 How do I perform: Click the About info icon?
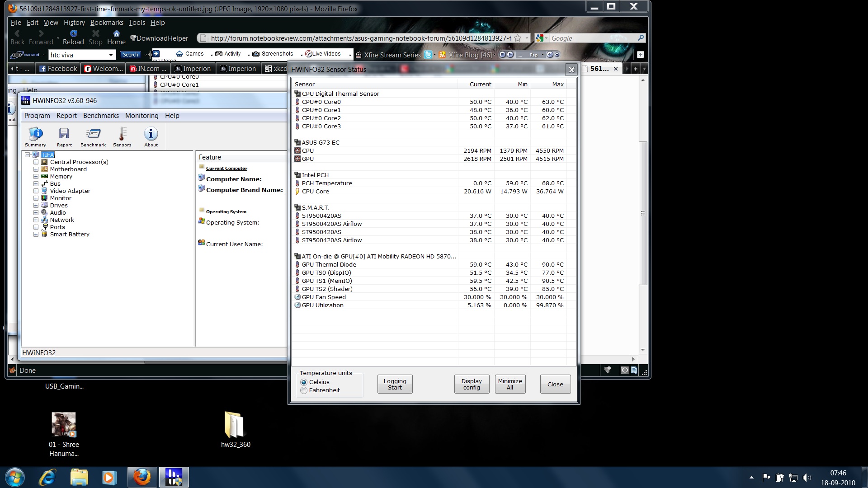pyautogui.click(x=151, y=137)
